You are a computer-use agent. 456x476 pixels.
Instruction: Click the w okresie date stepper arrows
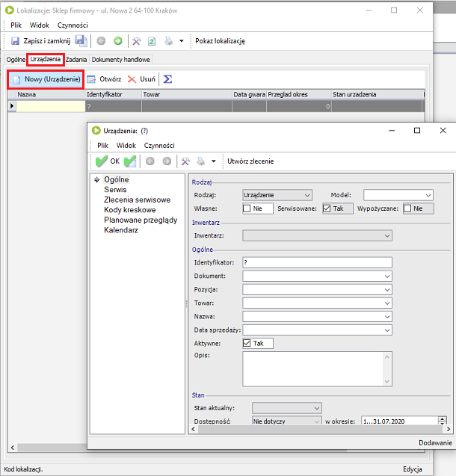[443, 421]
